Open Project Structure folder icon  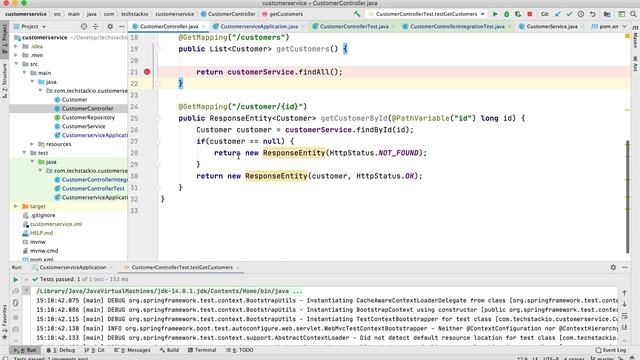(x=607, y=14)
